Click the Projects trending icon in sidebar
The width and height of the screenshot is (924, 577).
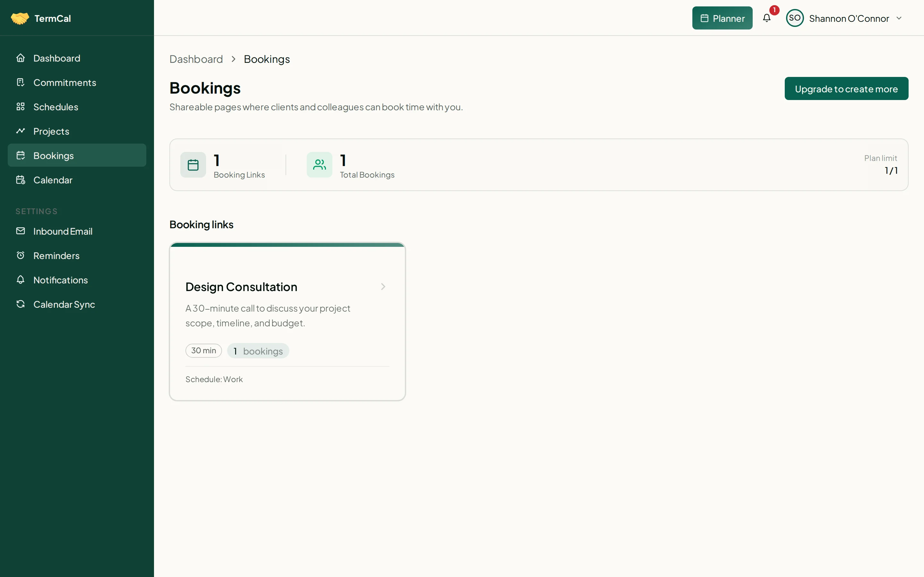tap(21, 131)
